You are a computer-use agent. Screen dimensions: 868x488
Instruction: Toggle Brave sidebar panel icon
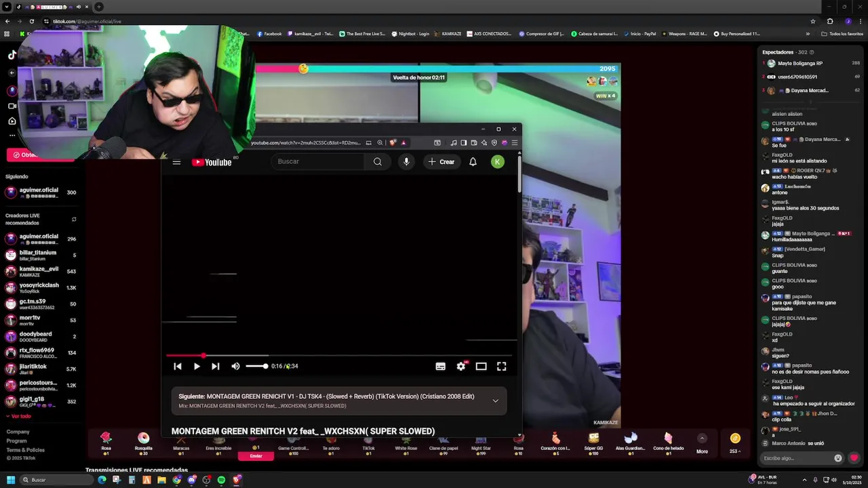tap(464, 142)
